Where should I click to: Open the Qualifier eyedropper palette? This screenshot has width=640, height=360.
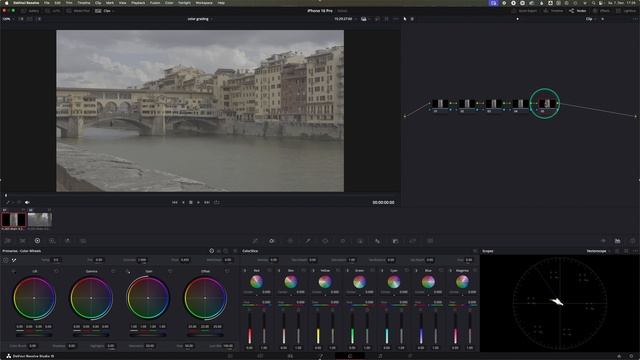308,241
